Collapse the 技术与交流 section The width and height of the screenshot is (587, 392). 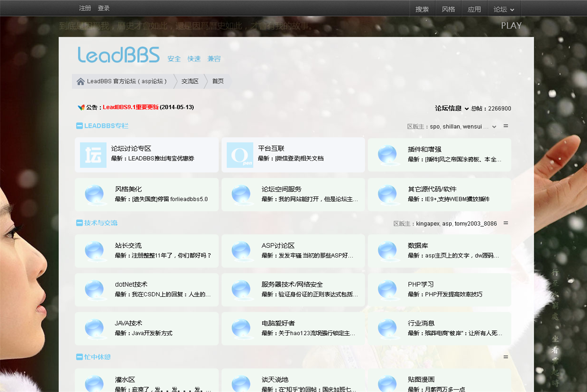point(79,223)
